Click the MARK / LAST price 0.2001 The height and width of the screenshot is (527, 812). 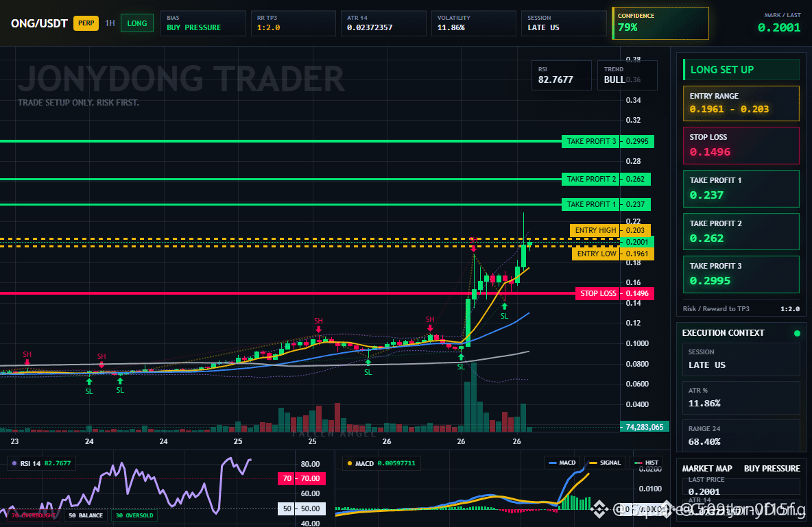pyautogui.click(x=779, y=27)
